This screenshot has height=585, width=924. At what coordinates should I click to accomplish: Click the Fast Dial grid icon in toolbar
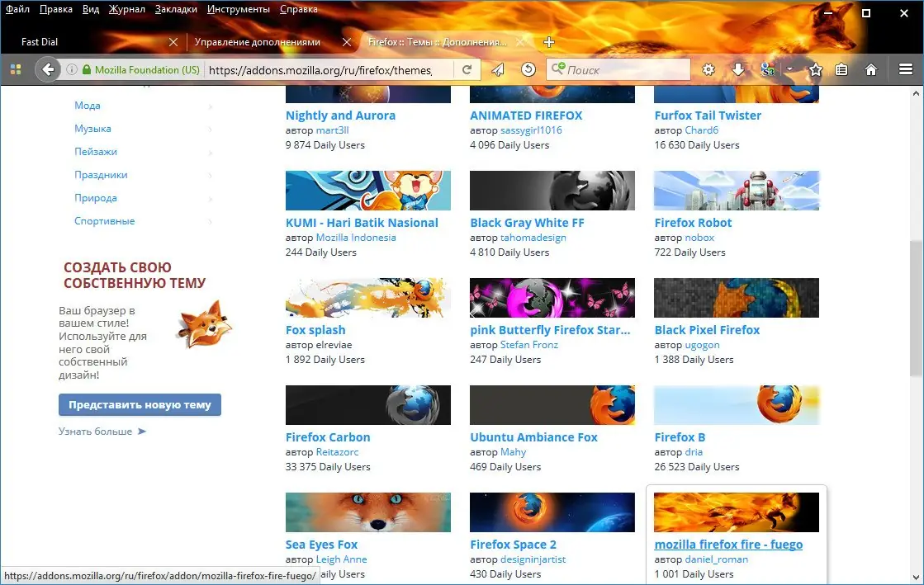click(x=16, y=69)
